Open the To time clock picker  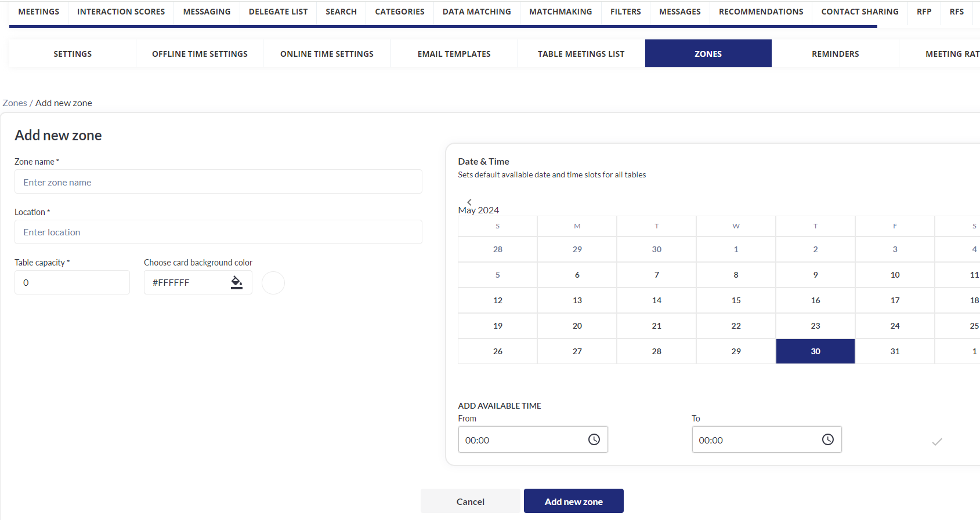pyautogui.click(x=827, y=440)
